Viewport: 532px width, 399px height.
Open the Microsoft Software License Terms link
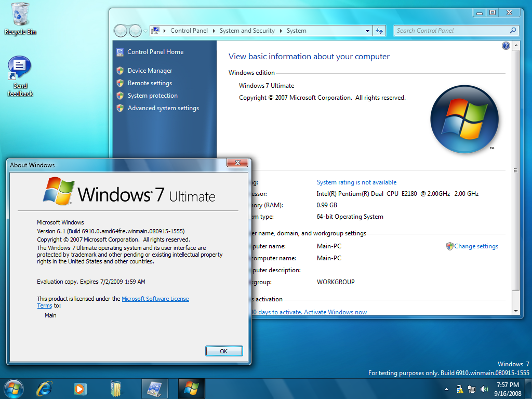click(x=155, y=299)
